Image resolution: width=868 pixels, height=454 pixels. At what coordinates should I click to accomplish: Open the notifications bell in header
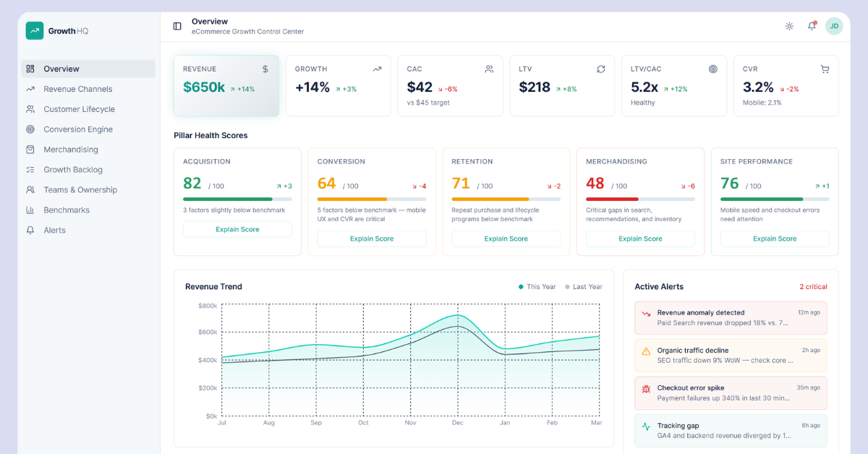click(812, 26)
